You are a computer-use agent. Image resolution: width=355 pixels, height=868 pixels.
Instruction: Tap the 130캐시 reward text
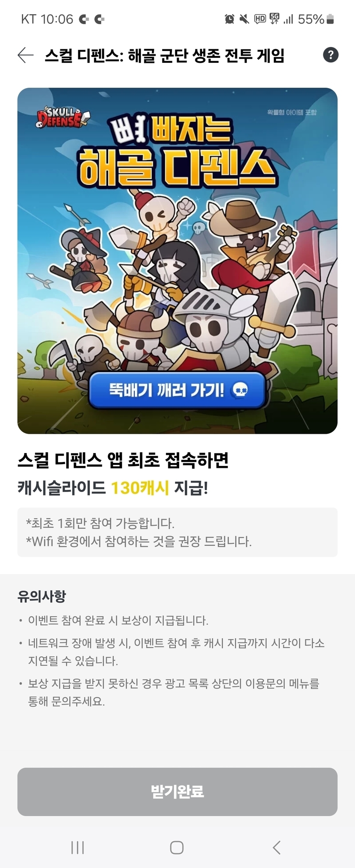tap(140, 488)
